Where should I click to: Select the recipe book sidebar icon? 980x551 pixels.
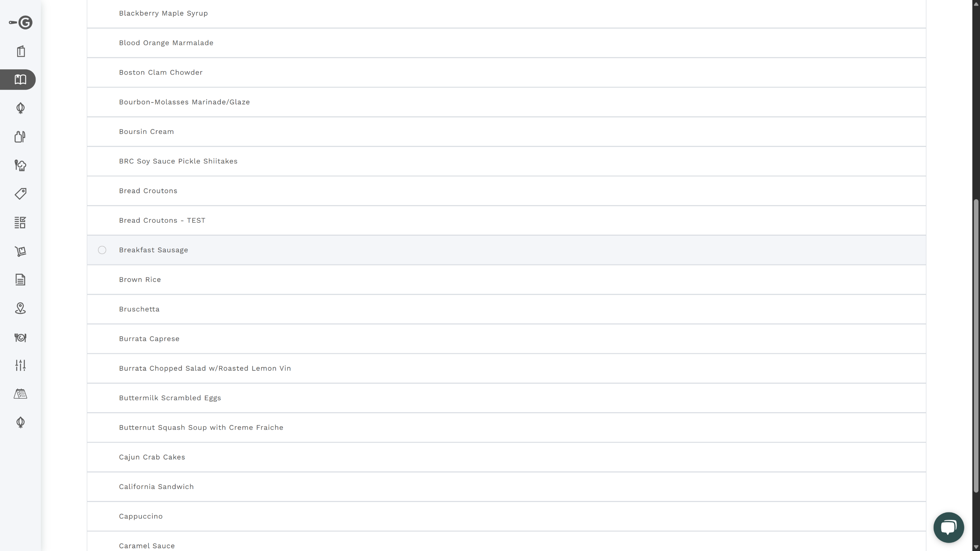click(x=20, y=80)
